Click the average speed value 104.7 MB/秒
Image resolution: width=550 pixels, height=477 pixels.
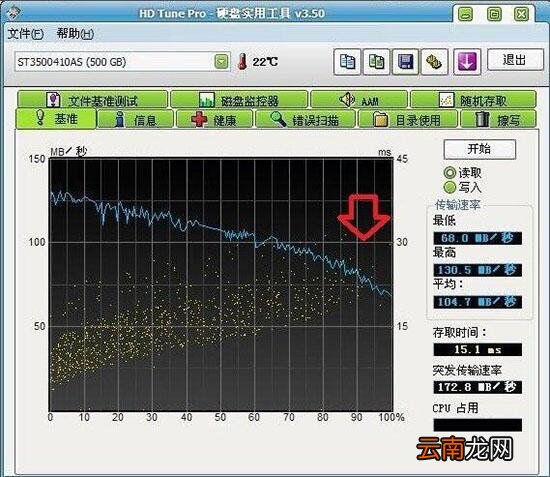point(477,302)
